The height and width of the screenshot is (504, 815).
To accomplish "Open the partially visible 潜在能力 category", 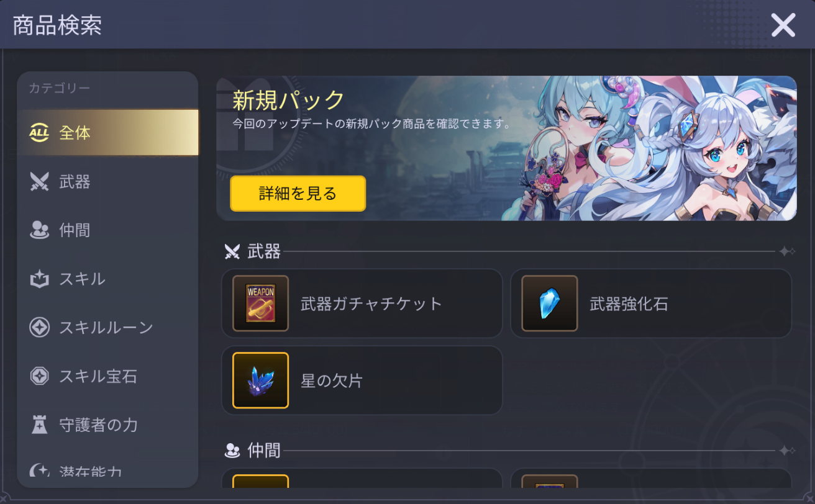I will 108,471.
